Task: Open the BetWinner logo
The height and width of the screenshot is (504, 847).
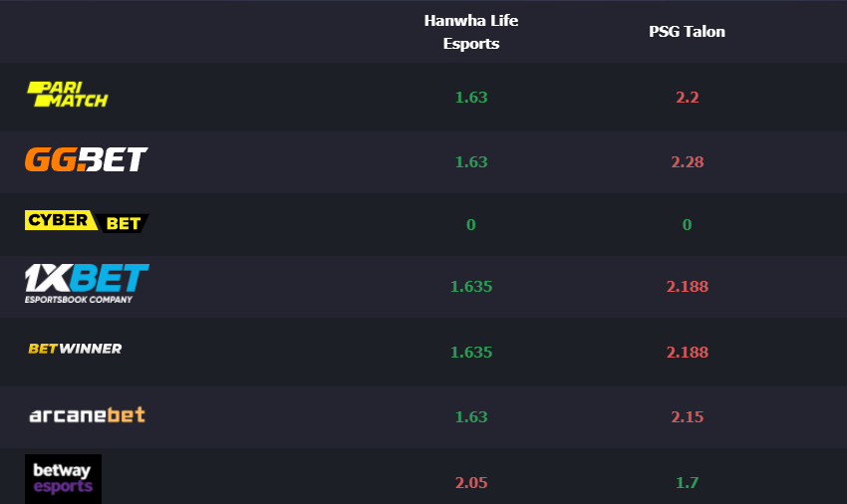Action: pos(75,349)
